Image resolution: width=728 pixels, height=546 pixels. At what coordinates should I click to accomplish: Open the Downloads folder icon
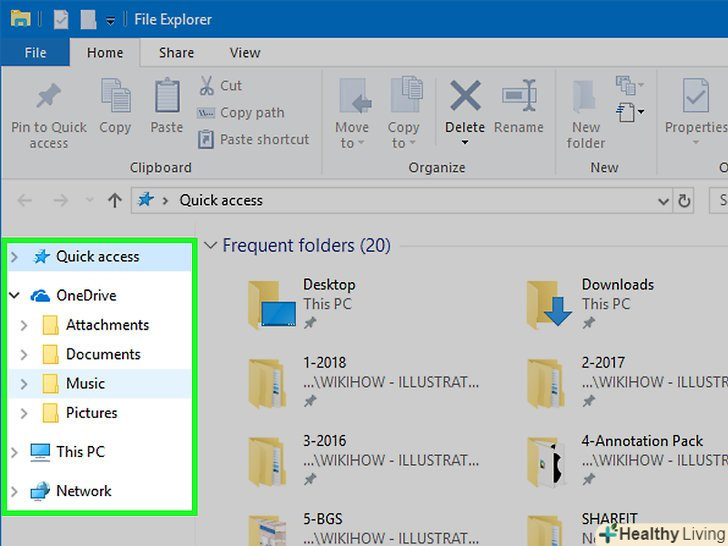point(549,305)
